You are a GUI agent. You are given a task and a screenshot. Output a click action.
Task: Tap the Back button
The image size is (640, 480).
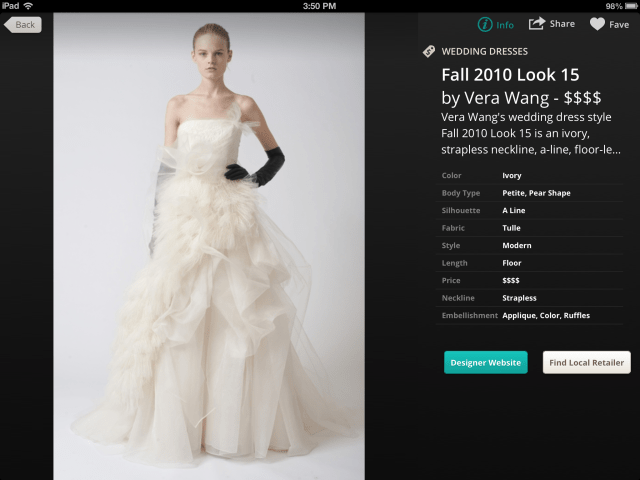click(23, 25)
